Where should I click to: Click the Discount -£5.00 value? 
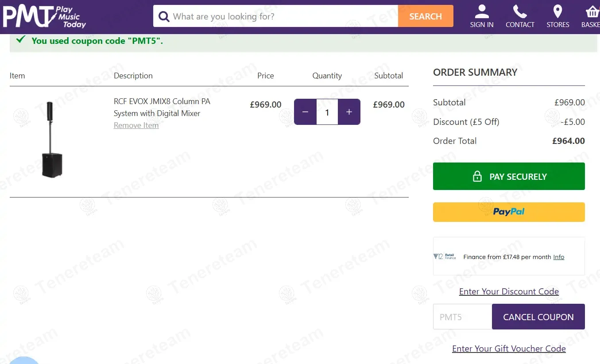[573, 122]
